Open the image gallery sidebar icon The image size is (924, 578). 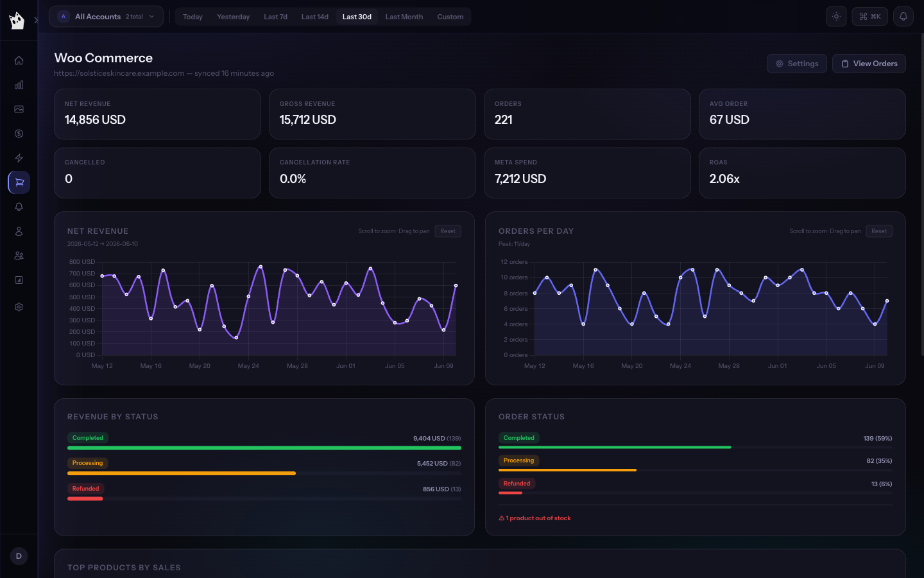point(19,109)
